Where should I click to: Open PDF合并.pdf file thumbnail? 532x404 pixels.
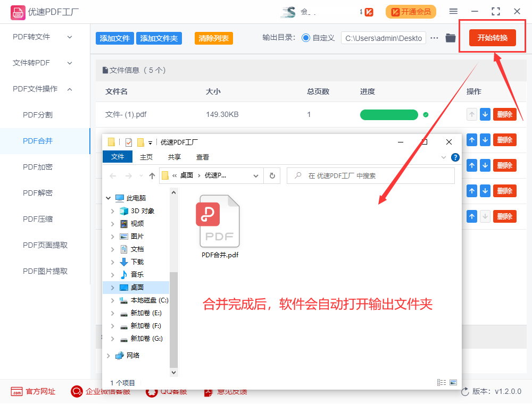click(220, 221)
